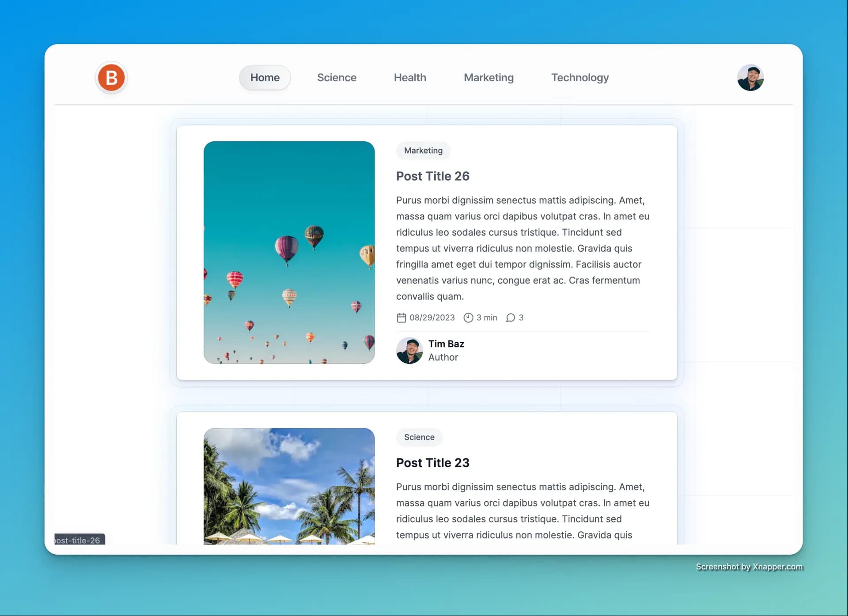Click the Science category badge
The image size is (848, 616).
click(x=419, y=437)
